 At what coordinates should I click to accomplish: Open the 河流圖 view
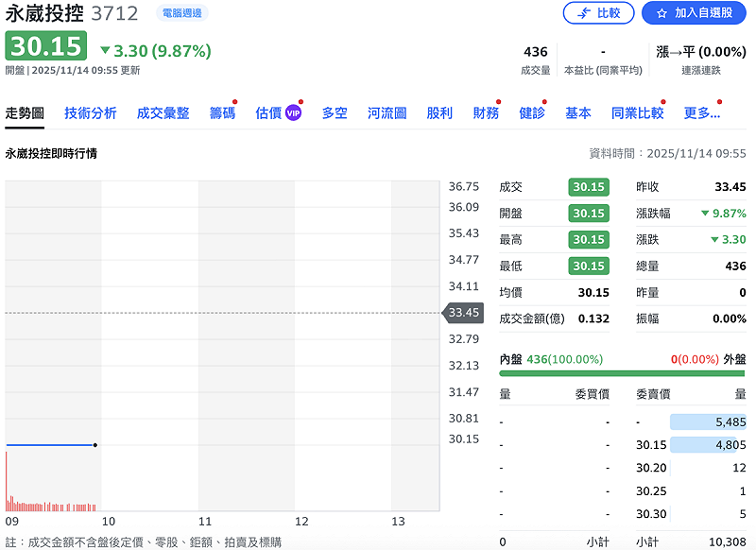pos(387,112)
